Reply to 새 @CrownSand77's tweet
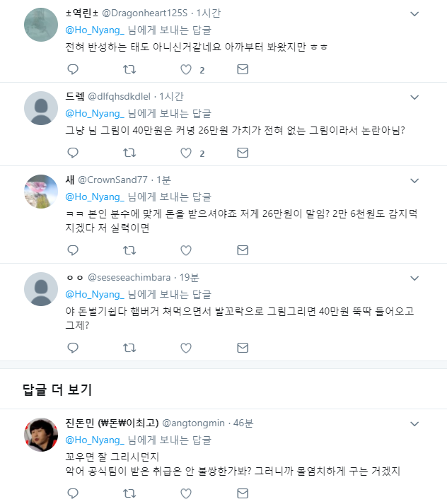 point(72,250)
